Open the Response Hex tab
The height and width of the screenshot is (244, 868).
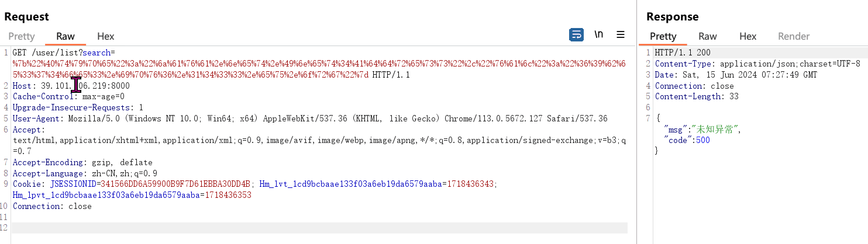click(x=748, y=36)
